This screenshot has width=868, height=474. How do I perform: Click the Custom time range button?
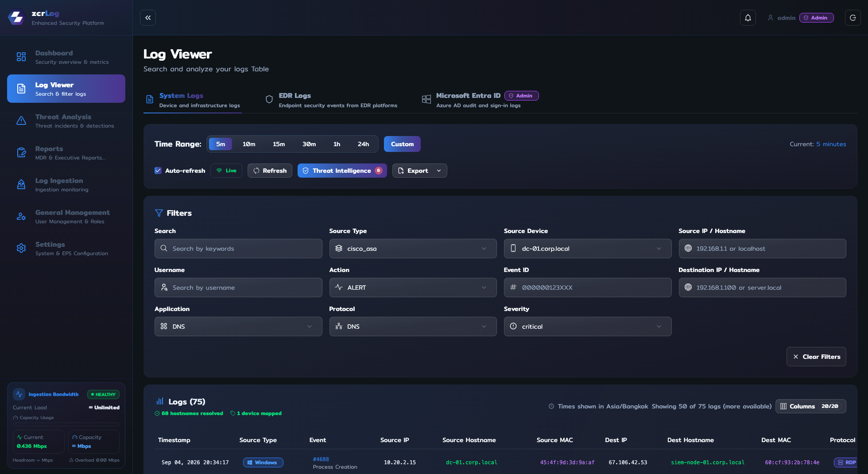[x=402, y=144]
